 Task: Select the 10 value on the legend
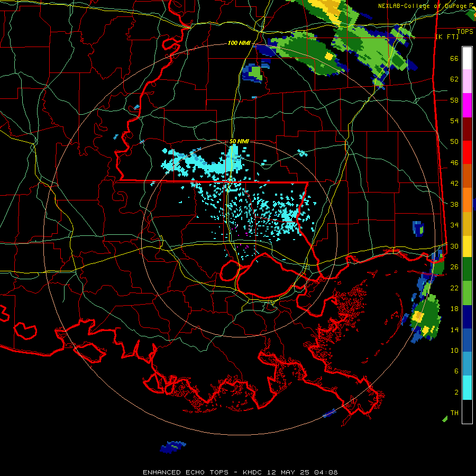(454, 350)
